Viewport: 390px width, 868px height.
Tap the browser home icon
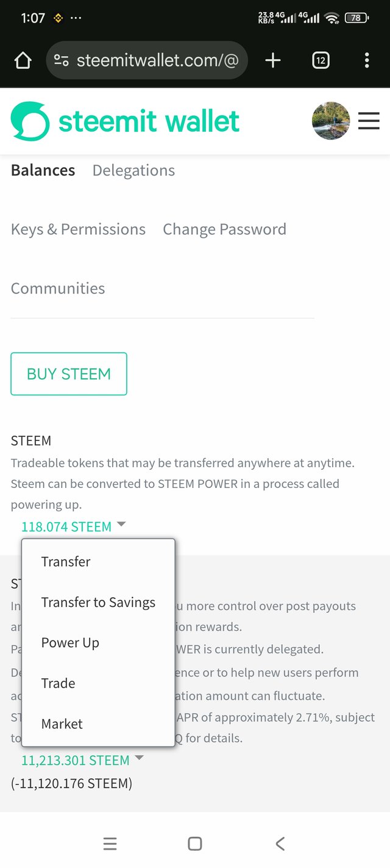click(23, 60)
